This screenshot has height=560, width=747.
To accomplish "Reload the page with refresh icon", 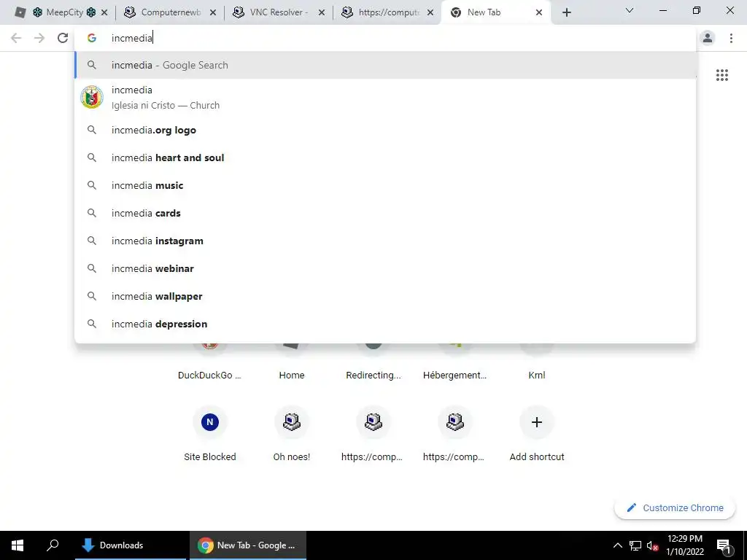I will [x=63, y=38].
